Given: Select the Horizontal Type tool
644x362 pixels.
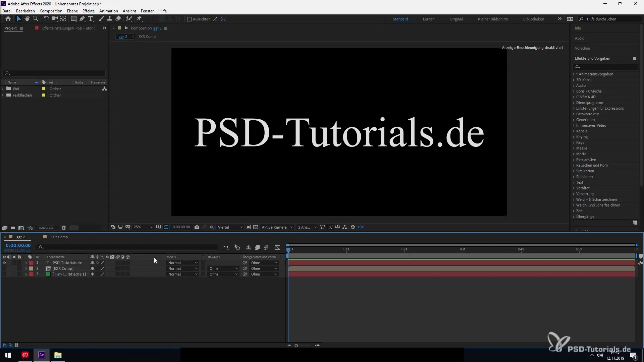Looking at the screenshot, I should pyautogui.click(x=91, y=19).
